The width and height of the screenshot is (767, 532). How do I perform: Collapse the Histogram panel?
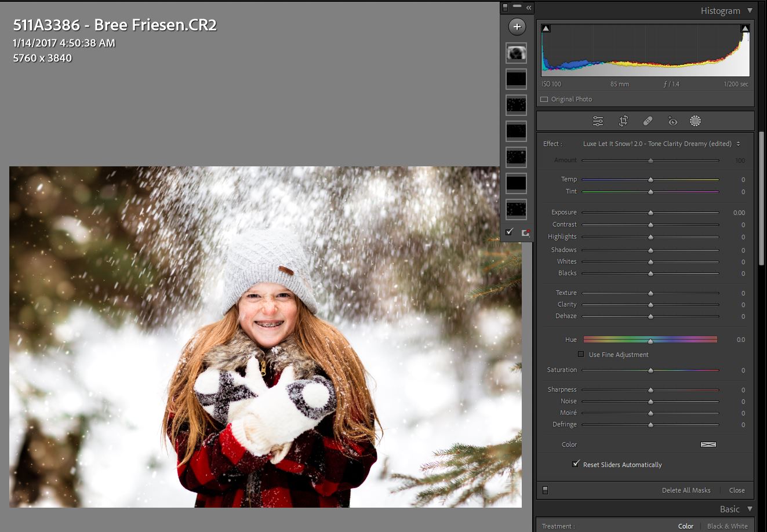(x=750, y=10)
